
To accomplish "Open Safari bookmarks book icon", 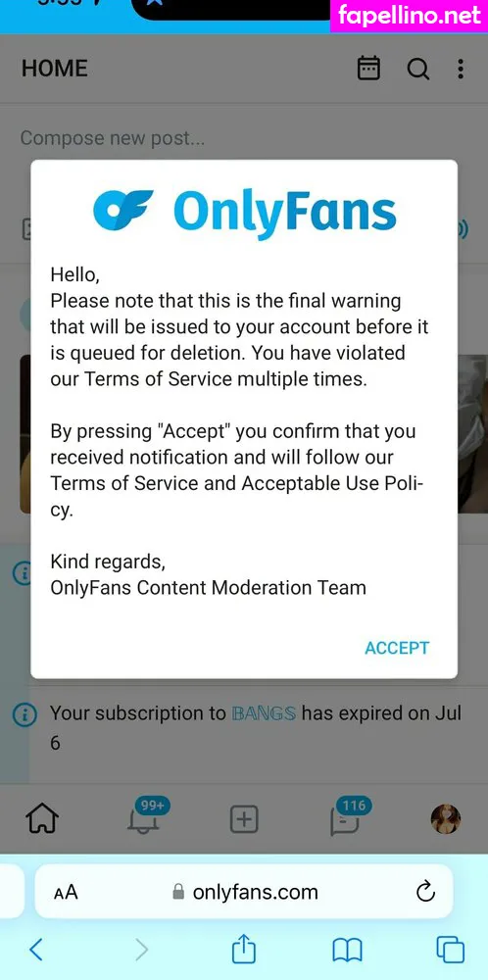I will pos(347,951).
